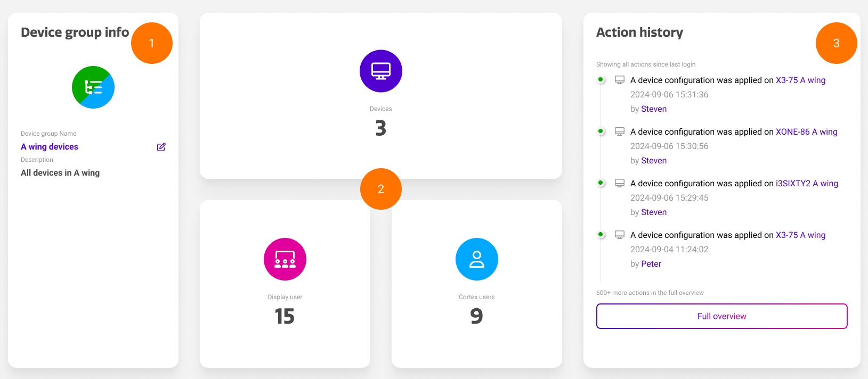Click orange annotation marker number 2
Screen dimensions: 868x379
tap(380, 189)
